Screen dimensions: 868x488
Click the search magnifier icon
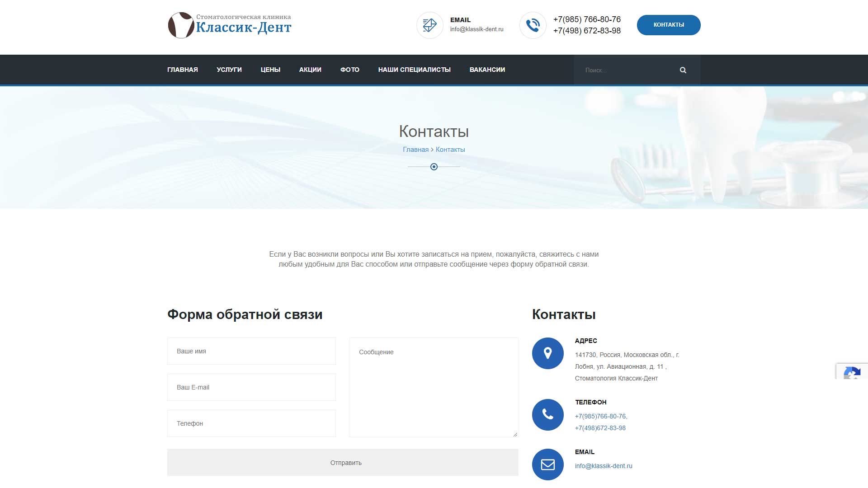click(x=683, y=70)
